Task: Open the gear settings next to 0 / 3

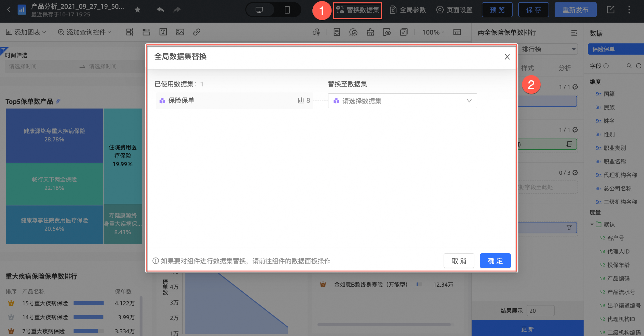Action: pos(575,172)
